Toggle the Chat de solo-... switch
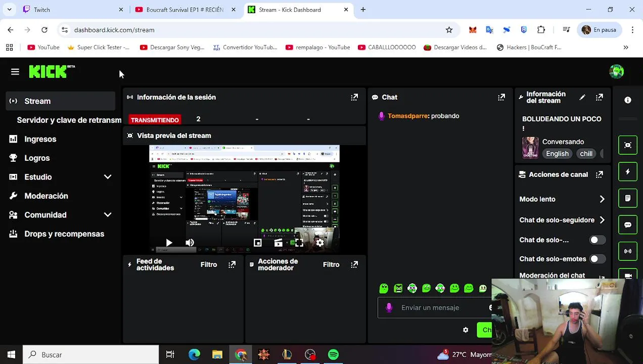 (597, 240)
